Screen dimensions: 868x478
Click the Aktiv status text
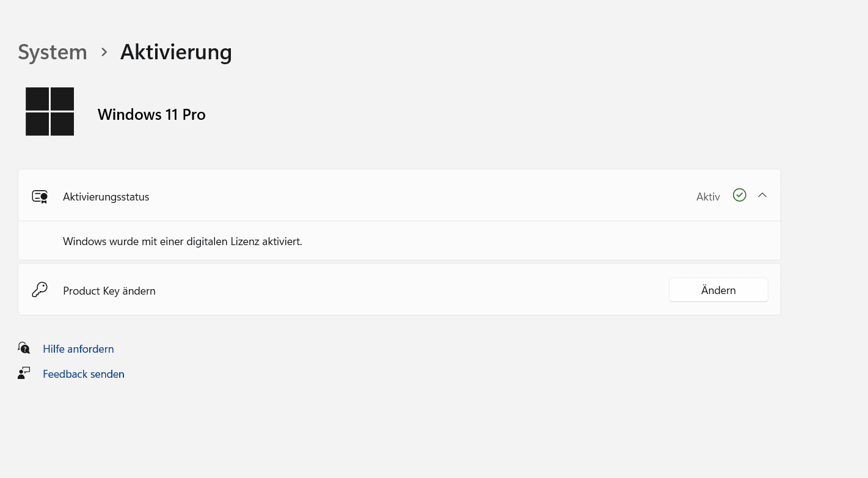[x=708, y=197]
